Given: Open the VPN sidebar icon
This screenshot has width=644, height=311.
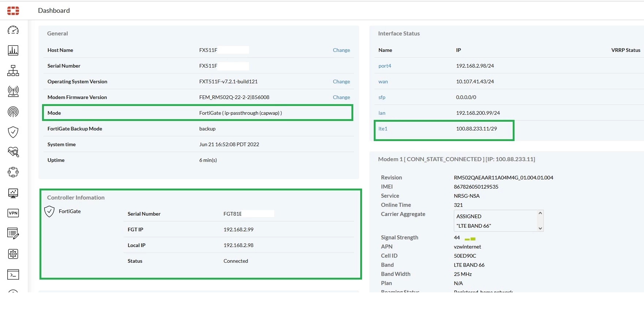Looking at the screenshot, I should pos(13,213).
